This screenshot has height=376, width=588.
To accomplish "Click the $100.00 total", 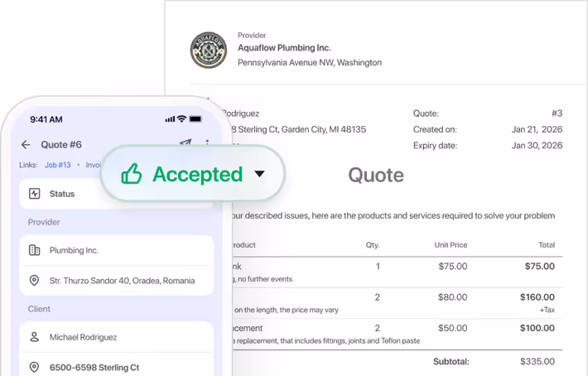I will 537,328.
